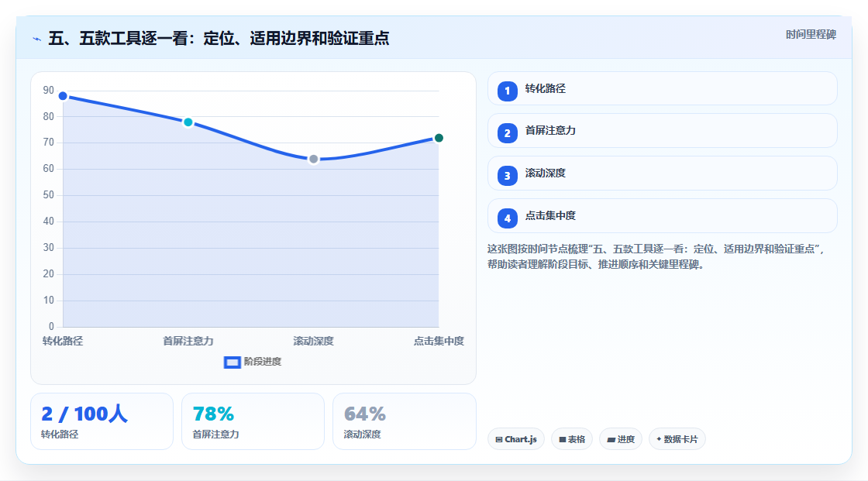Image resolution: width=868 pixels, height=481 pixels.
Task: Click the Chart.js tag chip
Action: click(x=516, y=439)
